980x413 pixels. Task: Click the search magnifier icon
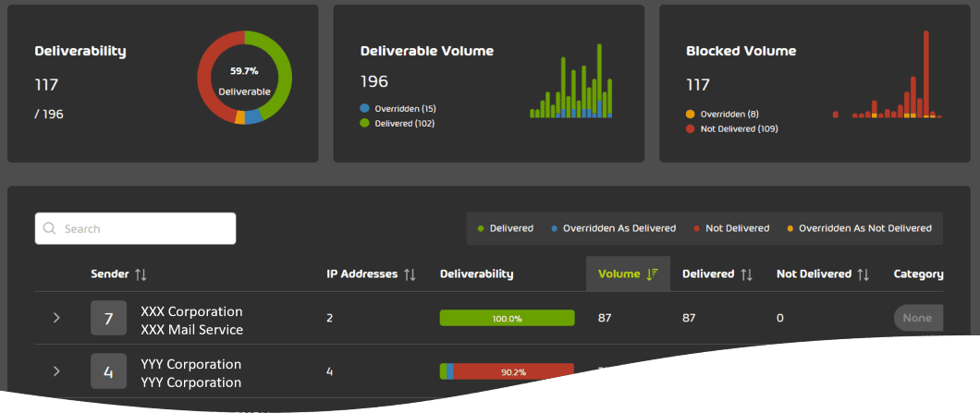pos(49,229)
